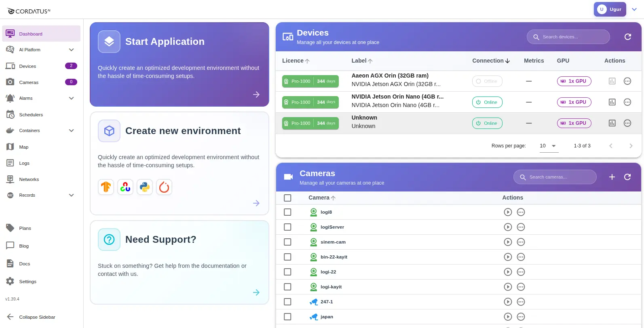Click 1x GPU badge for Aaeon AGX Orin
This screenshot has height=328, width=644.
tap(574, 81)
